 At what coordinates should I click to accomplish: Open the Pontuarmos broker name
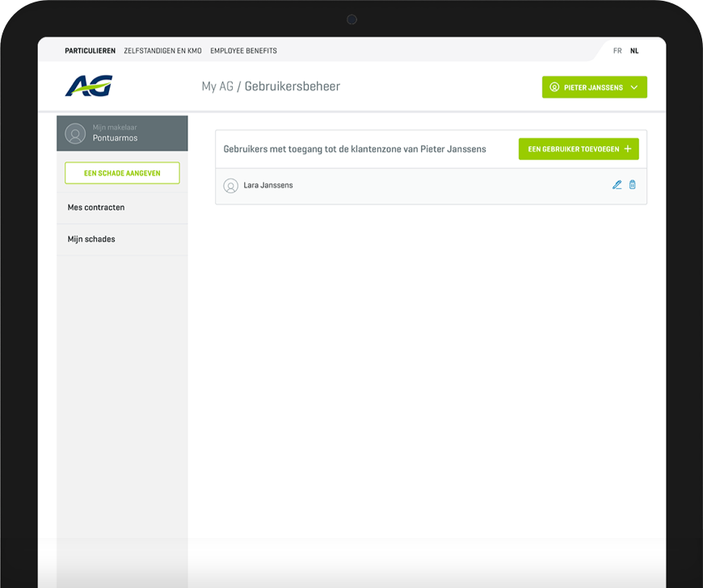click(115, 138)
